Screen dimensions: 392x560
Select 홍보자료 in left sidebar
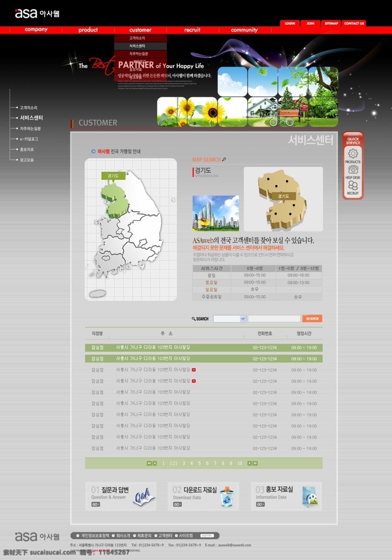click(27, 149)
